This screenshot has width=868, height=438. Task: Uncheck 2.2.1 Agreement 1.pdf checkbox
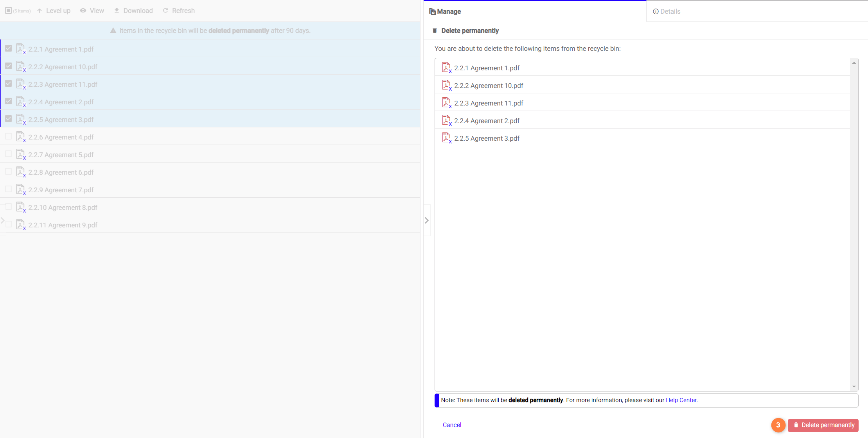(8, 48)
